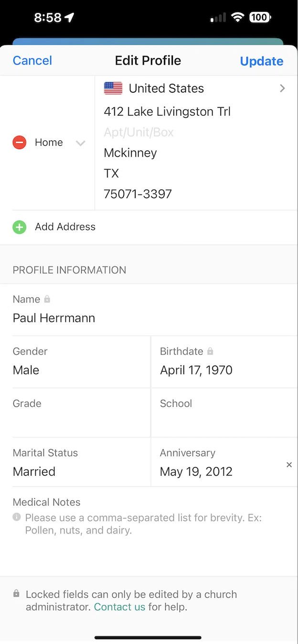Open the Gender field showing Male
Screen dimensions: 298x644
(x=75, y=362)
